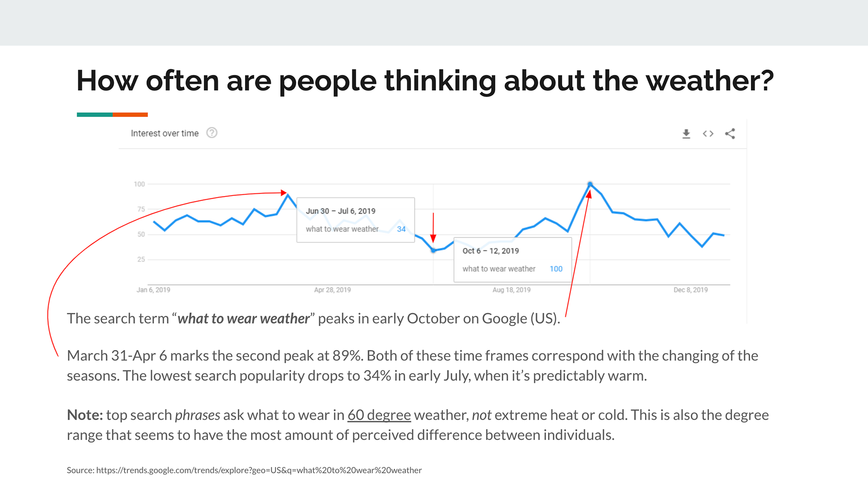Click the download chart icon
868x486 pixels.
pyautogui.click(x=686, y=134)
